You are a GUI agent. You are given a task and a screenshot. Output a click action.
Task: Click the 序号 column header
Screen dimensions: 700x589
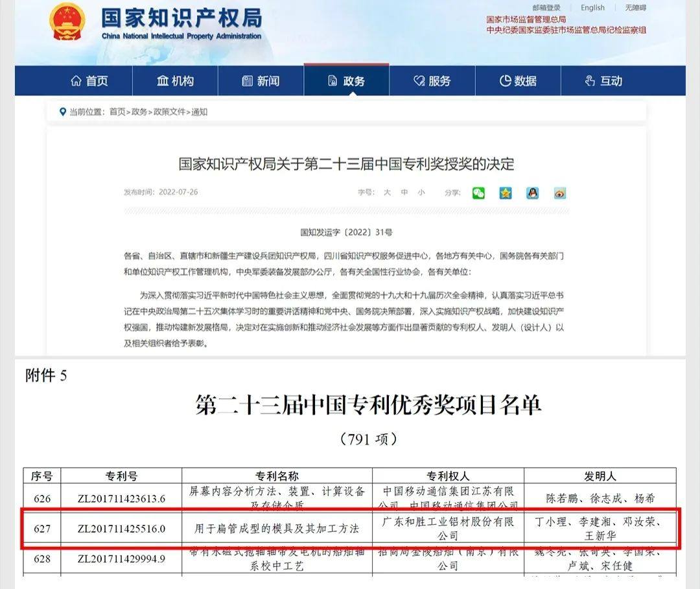coord(42,476)
